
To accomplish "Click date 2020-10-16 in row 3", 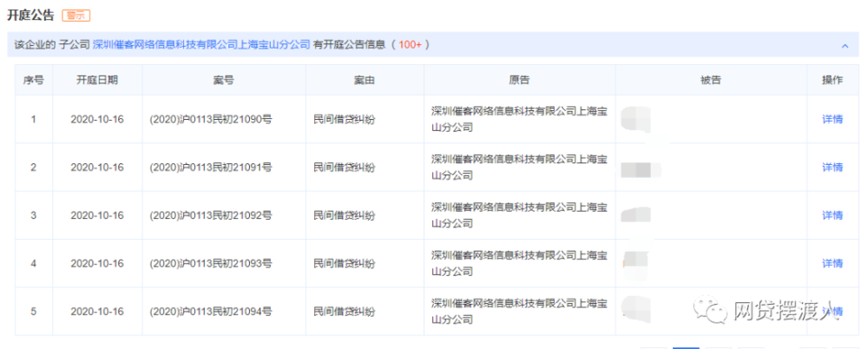I will click(97, 215).
